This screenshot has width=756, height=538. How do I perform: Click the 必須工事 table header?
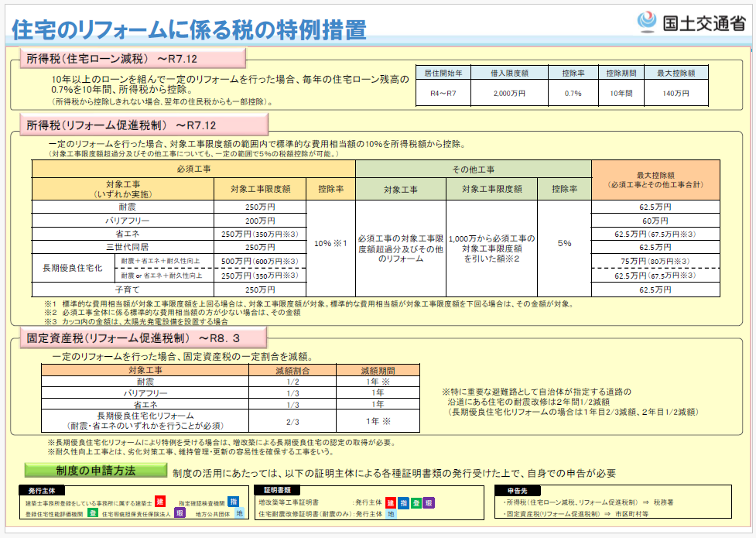[193, 169]
